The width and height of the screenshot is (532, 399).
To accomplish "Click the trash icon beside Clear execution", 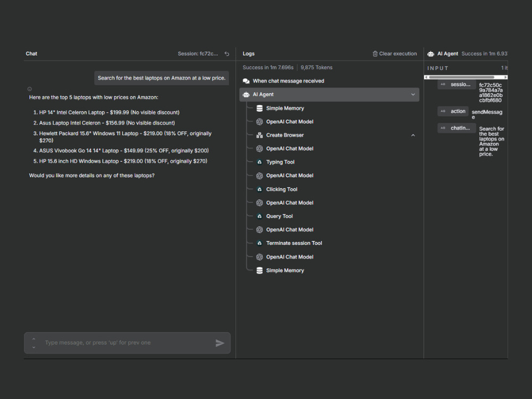I will pos(375,54).
